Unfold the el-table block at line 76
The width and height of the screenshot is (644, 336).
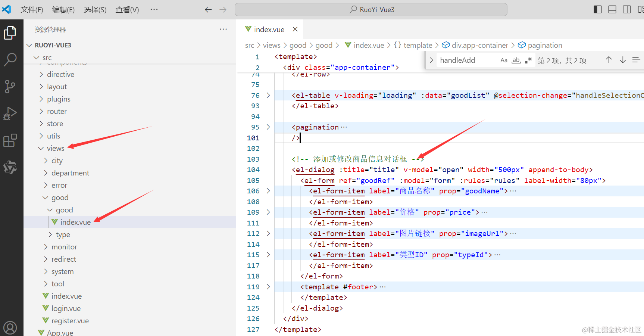tap(268, 96)
